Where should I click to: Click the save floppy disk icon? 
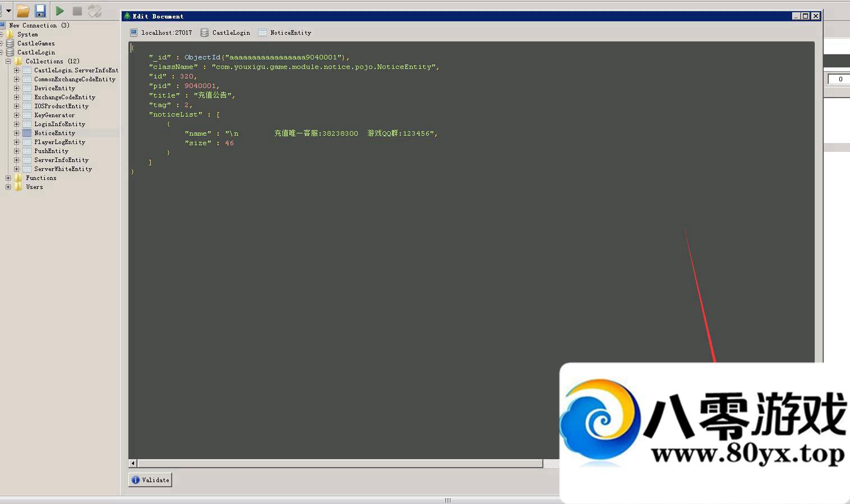pyautogui.click(x=40, y=11)
